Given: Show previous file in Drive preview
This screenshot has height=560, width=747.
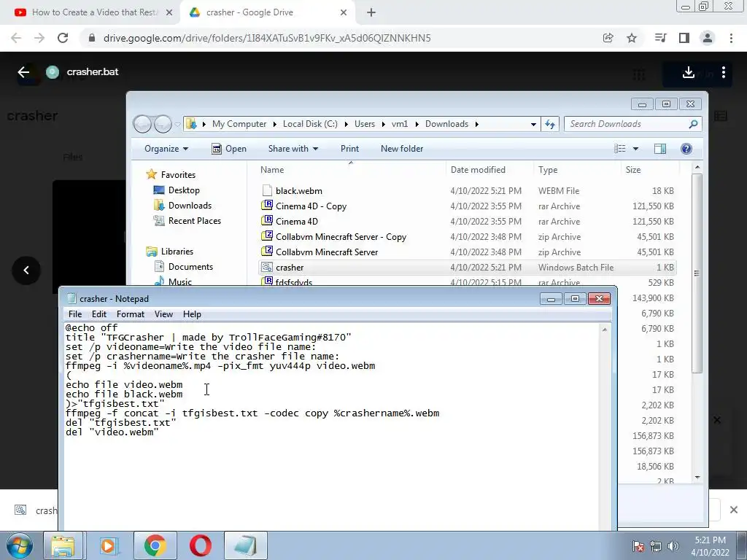Looking at the screenshot, I should click(x=26, y=271).
